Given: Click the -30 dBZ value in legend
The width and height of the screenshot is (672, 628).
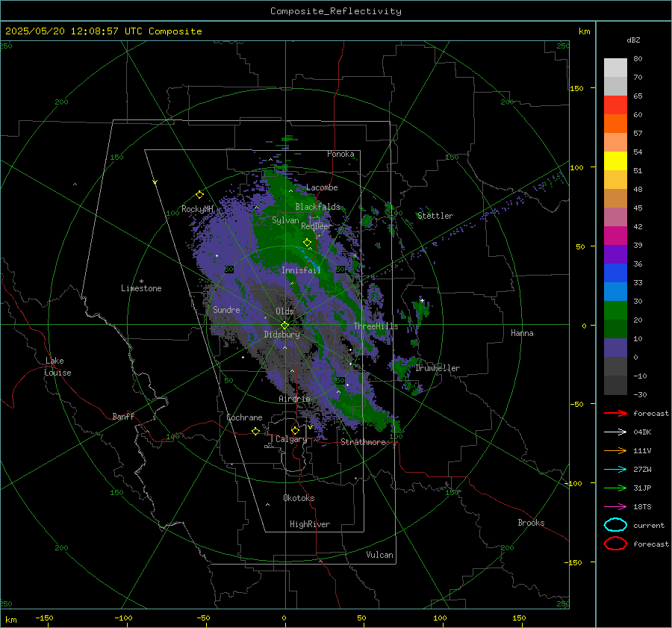Looking at the screenshot, I should coord(640,394).
